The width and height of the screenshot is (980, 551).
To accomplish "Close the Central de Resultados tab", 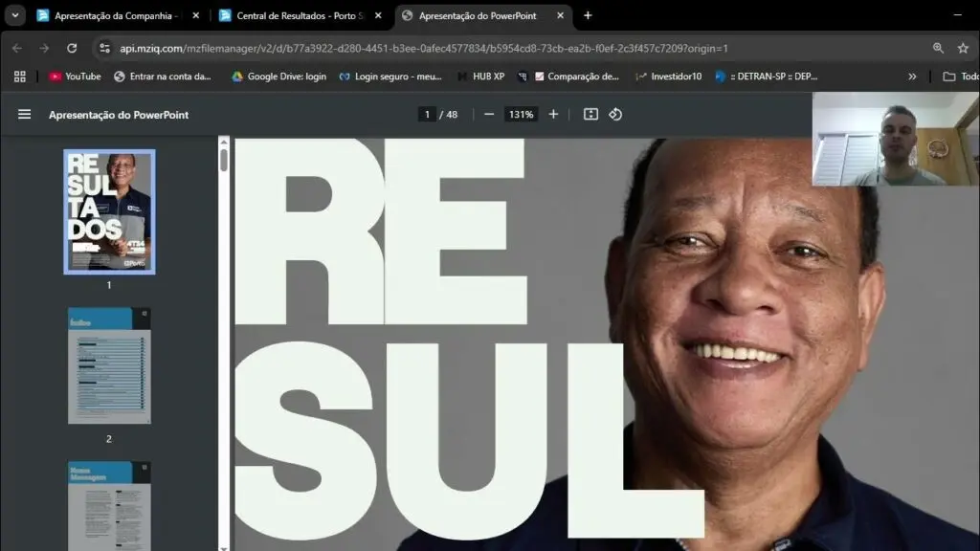I will [378, 15].
